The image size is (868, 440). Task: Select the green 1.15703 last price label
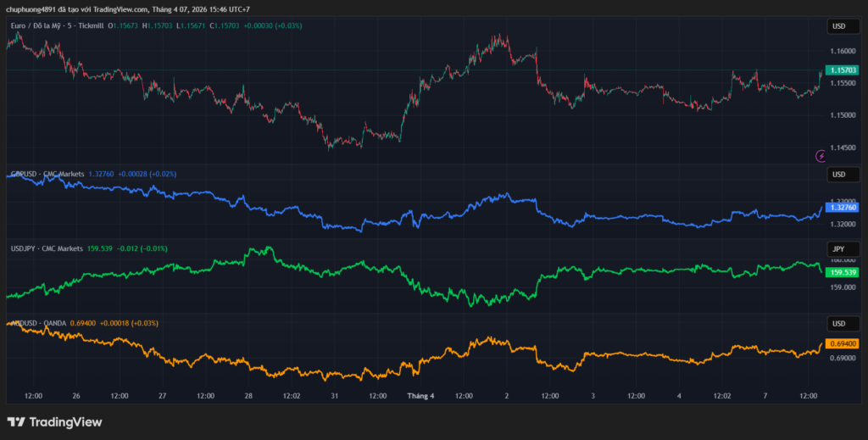point(843,70)
